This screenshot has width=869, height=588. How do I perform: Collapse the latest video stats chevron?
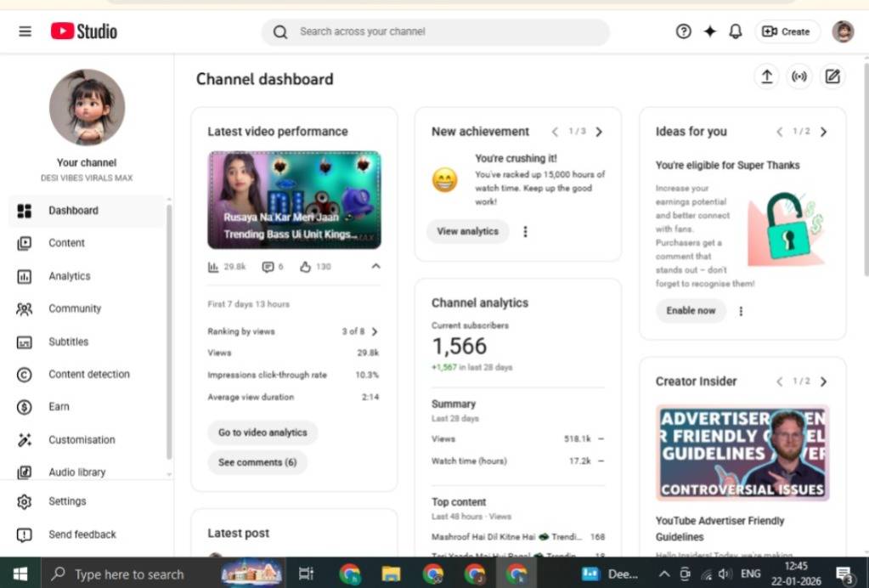375,267
